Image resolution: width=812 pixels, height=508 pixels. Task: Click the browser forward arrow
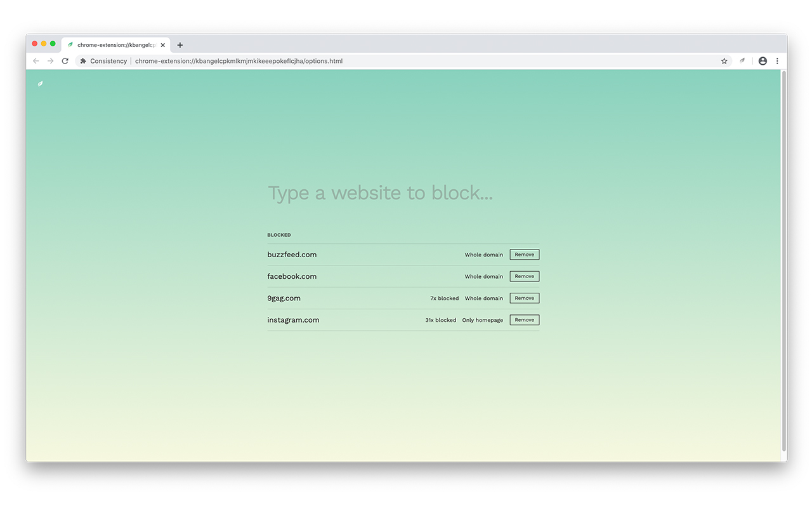point(50,61)
